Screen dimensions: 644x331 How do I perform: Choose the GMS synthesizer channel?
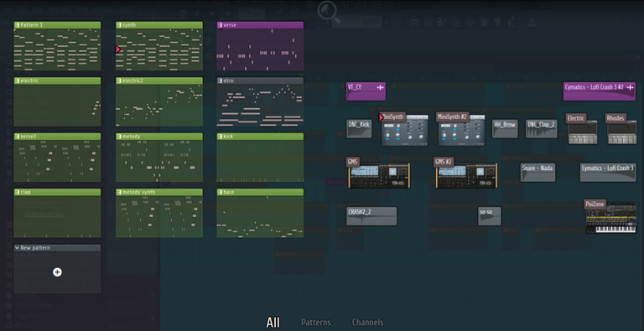(x=378, y=173)
